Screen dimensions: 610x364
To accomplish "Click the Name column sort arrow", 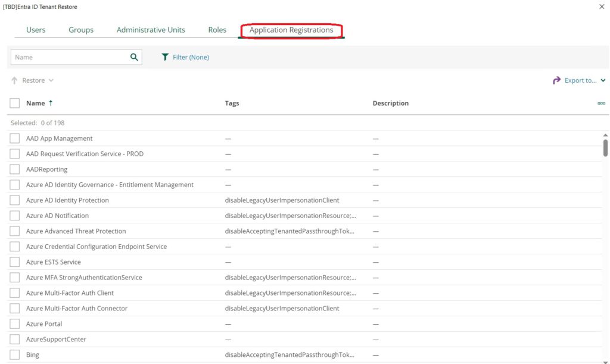I will point(51,103).
